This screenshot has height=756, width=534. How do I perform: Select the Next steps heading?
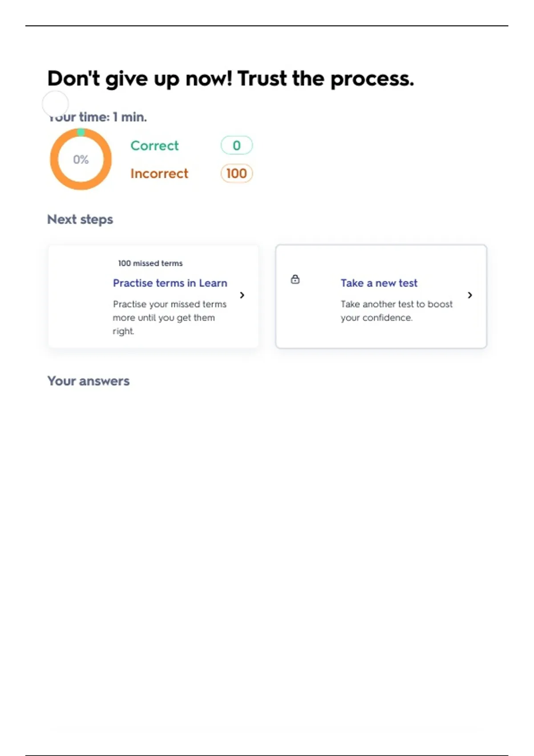tap(80, 219)
